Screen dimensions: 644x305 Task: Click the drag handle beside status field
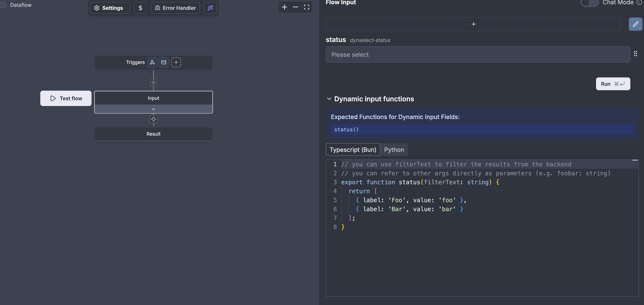[635, 54]
